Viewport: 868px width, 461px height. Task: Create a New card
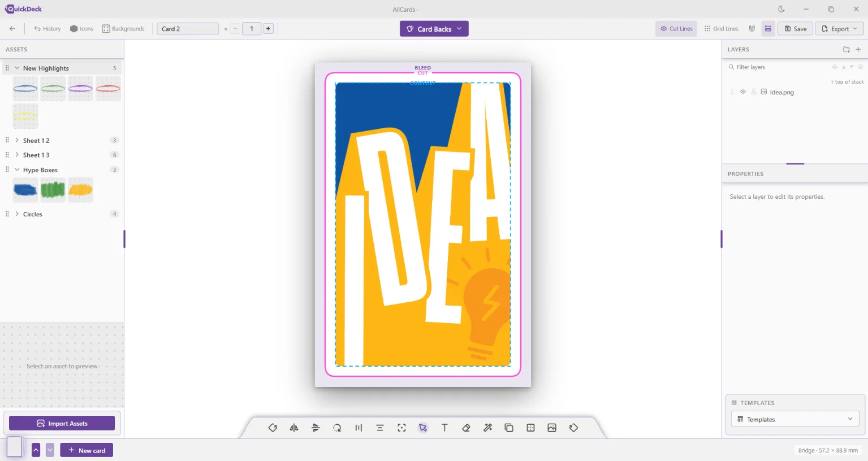87,450
